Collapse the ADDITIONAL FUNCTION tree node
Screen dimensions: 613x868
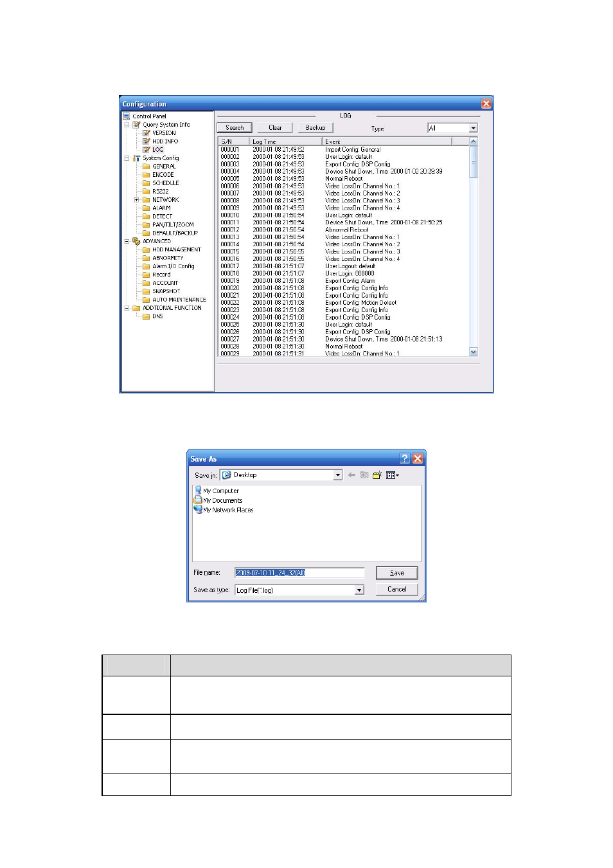(x=127, y=309)
